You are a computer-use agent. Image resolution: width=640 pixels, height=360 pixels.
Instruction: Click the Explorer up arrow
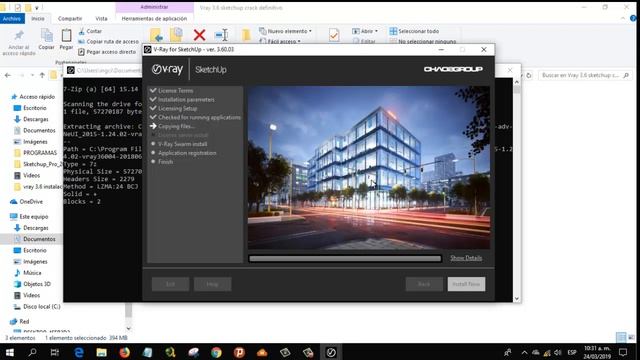pos(42,75)
